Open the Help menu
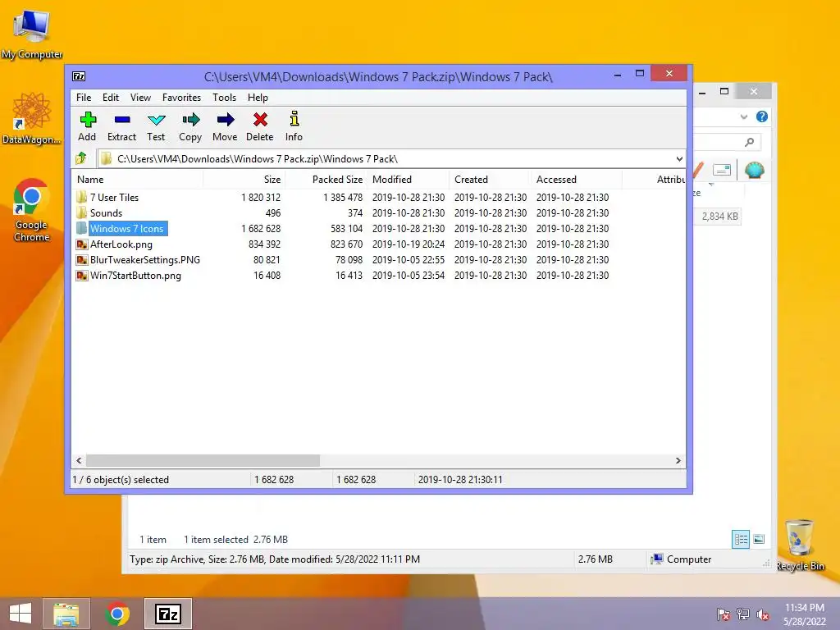 [x=258, y=98]
